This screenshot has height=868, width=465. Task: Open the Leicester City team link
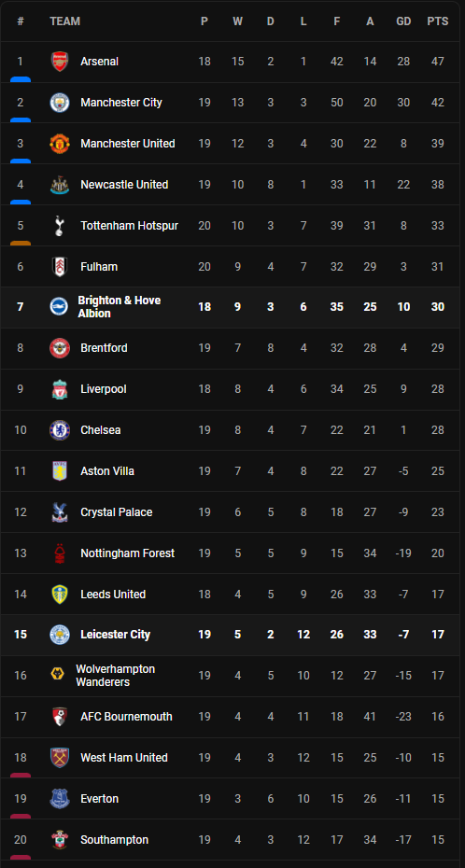(x=115, y=635)
